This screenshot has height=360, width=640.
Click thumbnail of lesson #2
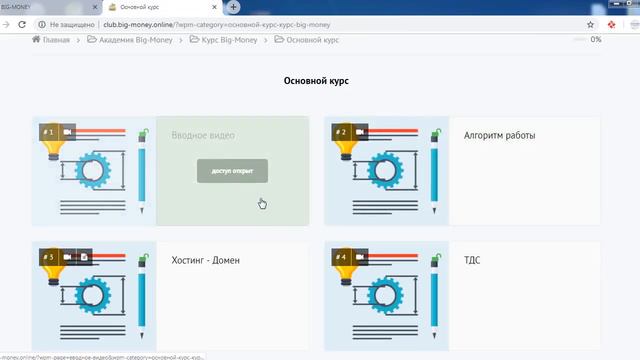387,171
